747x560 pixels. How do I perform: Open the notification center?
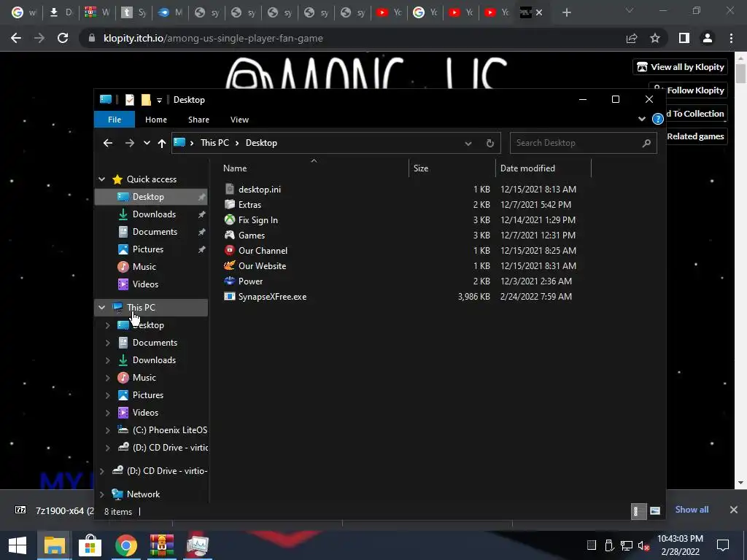[x=723, y=545]
